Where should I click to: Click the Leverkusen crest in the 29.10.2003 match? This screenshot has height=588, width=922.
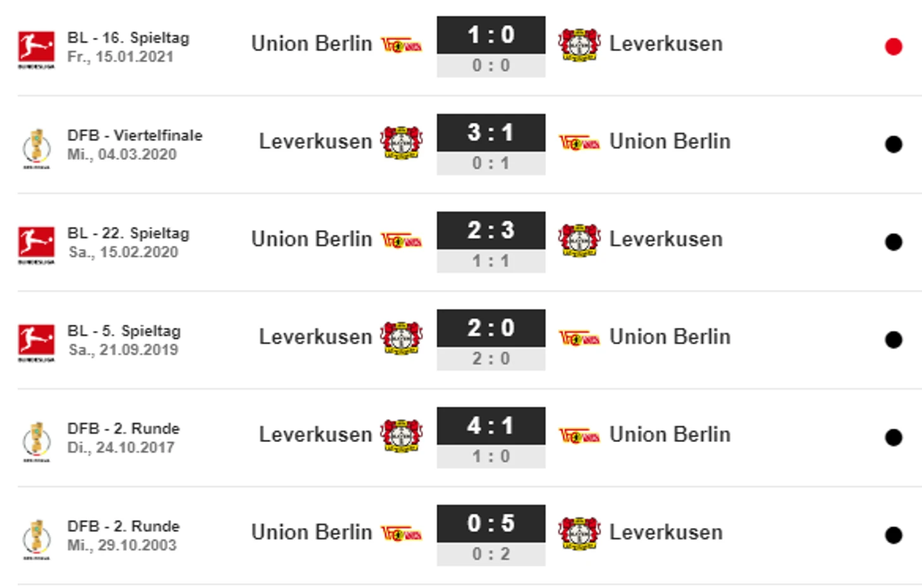(579, 533)
